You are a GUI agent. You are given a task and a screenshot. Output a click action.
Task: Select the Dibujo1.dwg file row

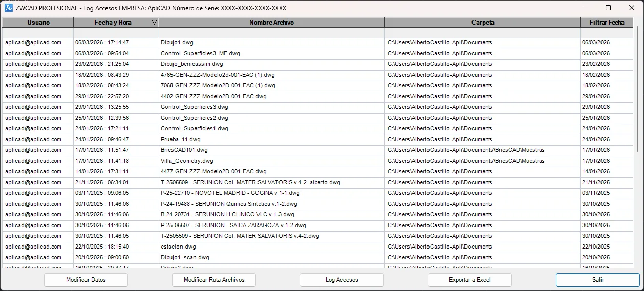177,42
